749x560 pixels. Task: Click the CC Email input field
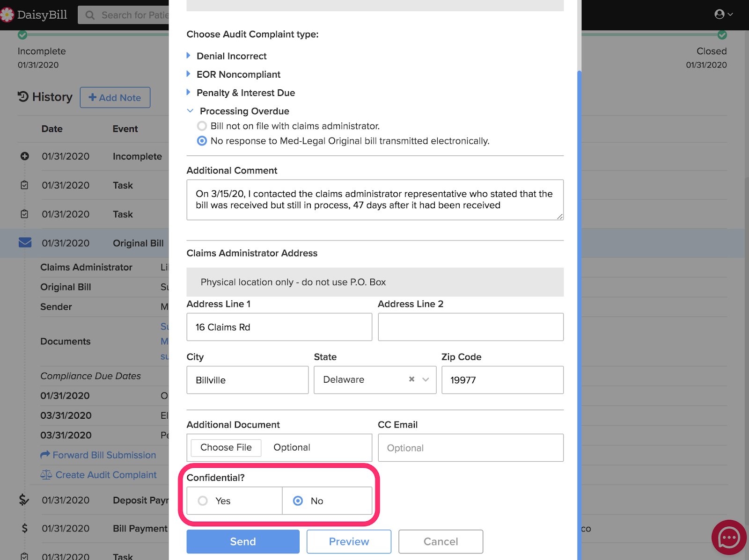[470, 448]
